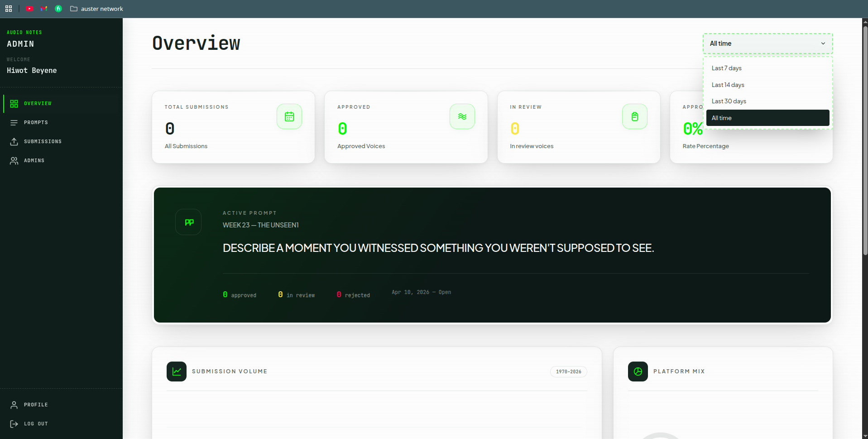Click the ADMIN title in sidebar

(x=20, y=44)
